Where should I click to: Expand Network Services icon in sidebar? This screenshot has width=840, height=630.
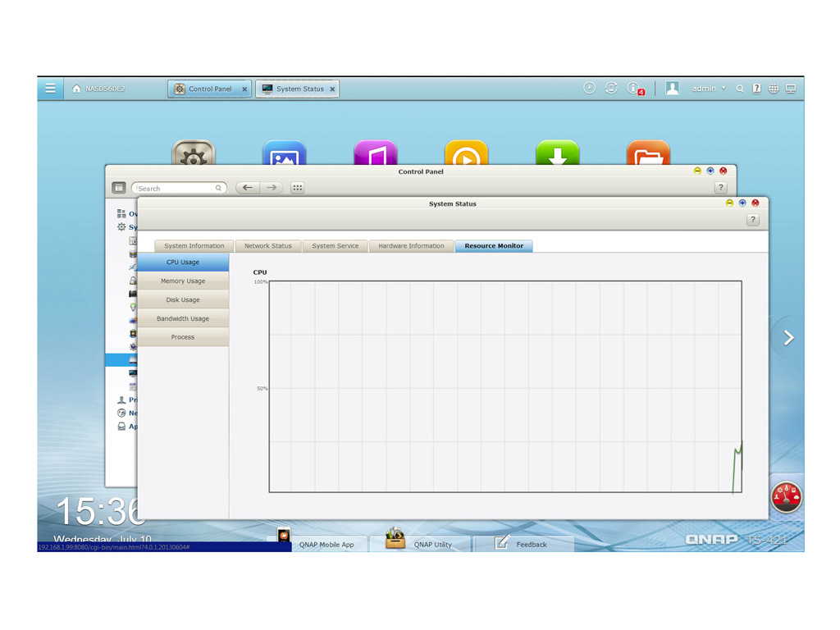click(x=121, y=413)
